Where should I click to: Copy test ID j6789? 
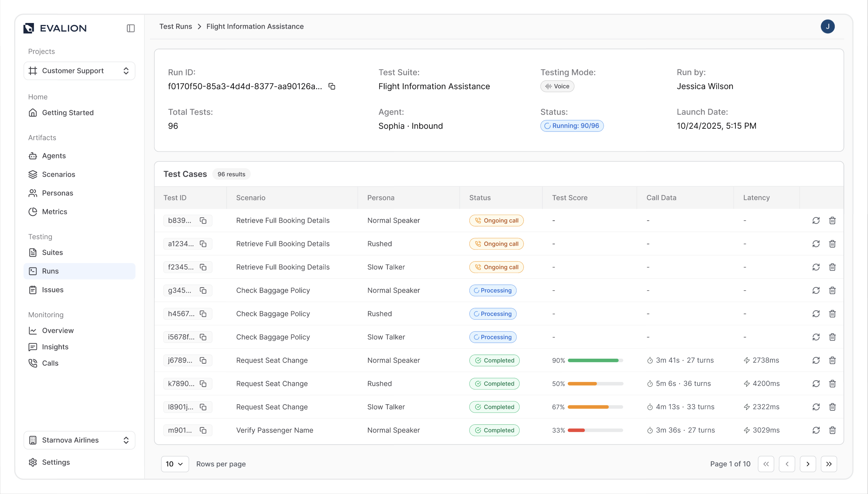tap(203, 360)
